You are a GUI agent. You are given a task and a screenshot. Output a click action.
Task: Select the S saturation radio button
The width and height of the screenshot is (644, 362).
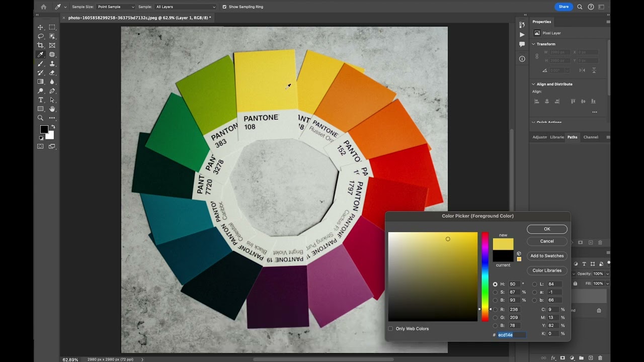(x=495, y=292)
